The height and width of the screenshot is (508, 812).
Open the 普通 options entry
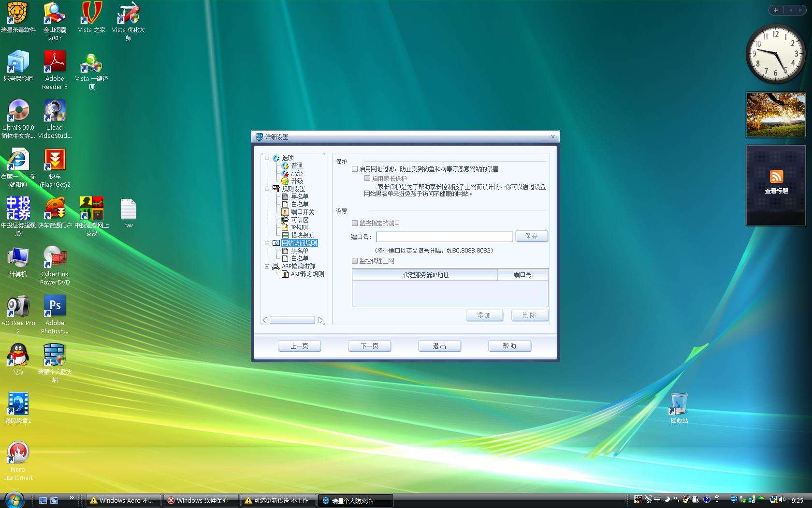point(296,165)
